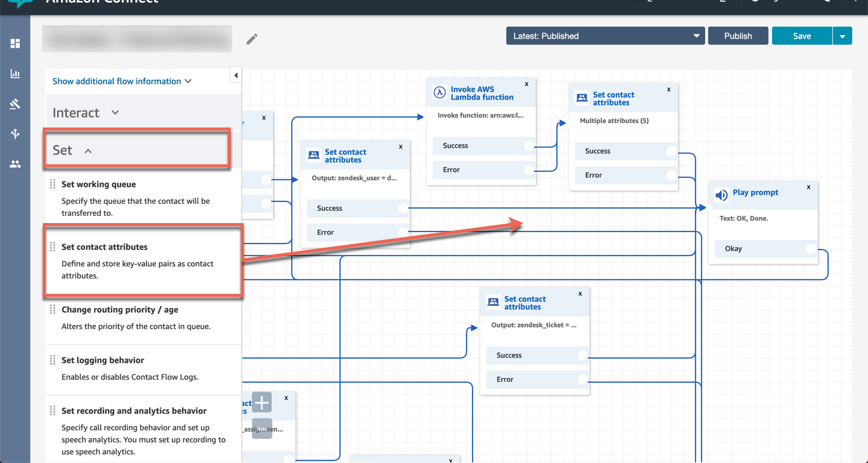The height and width of the screenshot is (463, 868).
Task: Expand the Interact block category
Action: tap(86, 113)
